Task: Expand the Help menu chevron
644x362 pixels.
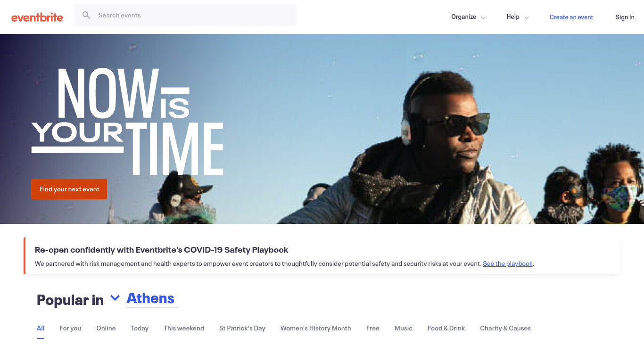Action: 527,17
